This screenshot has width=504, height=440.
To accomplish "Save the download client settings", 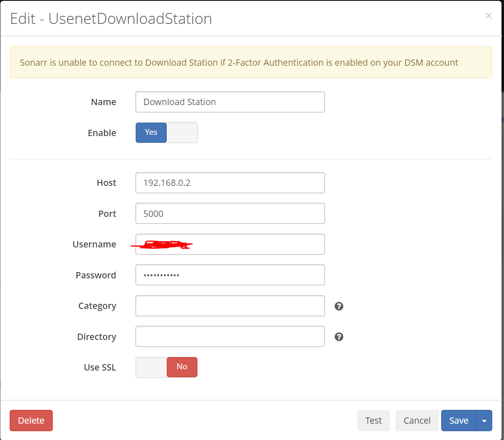I will point(459,420).
